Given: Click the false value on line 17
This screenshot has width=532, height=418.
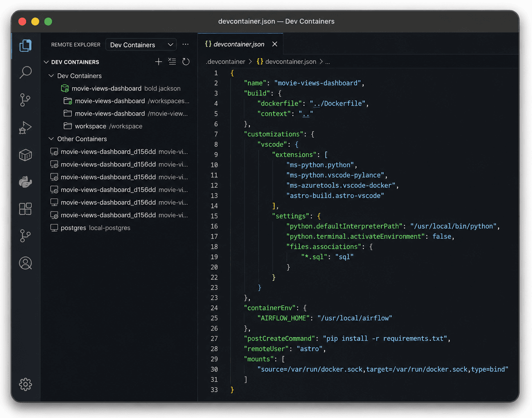Looking at the screenshot, I should point(442,236).
